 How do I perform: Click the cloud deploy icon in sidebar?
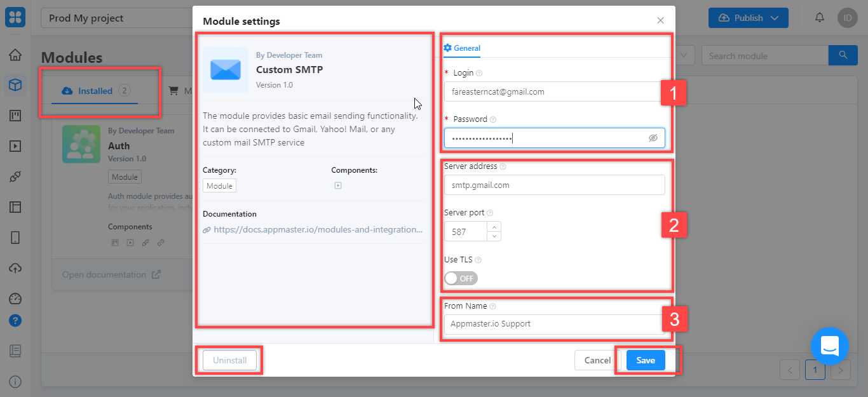tap(15, 267)
